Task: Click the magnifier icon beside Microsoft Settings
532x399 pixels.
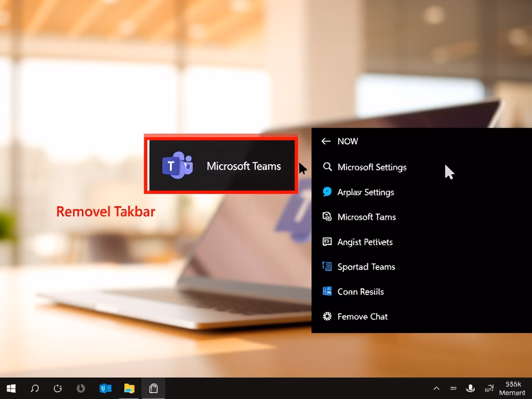Action: pyautogui.click(x=327, y=167)
